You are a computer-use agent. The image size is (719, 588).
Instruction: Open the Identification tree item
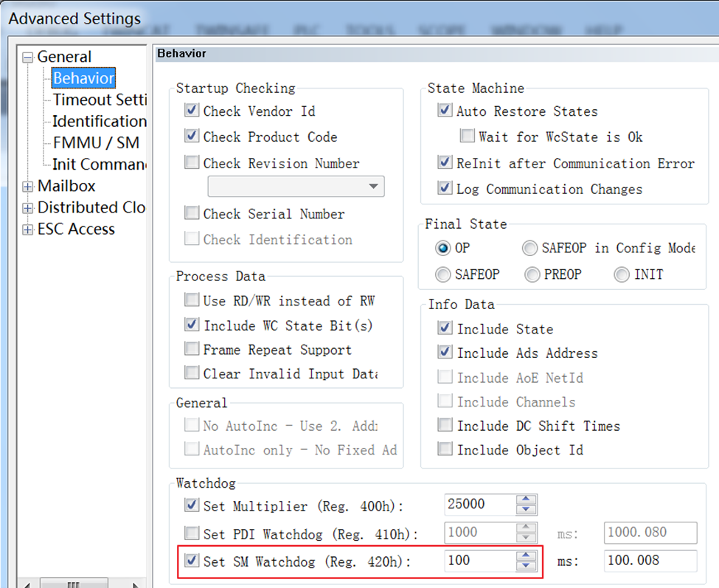(99, 121)
